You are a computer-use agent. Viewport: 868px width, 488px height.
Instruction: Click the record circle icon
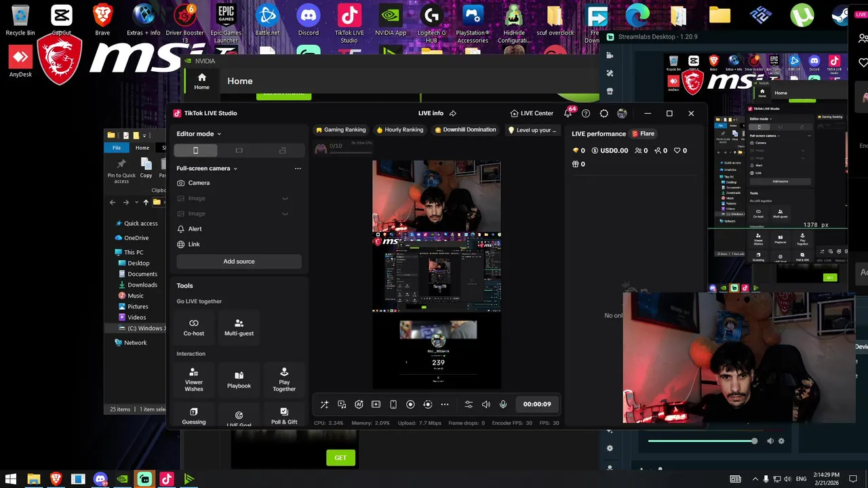[410, 405]
